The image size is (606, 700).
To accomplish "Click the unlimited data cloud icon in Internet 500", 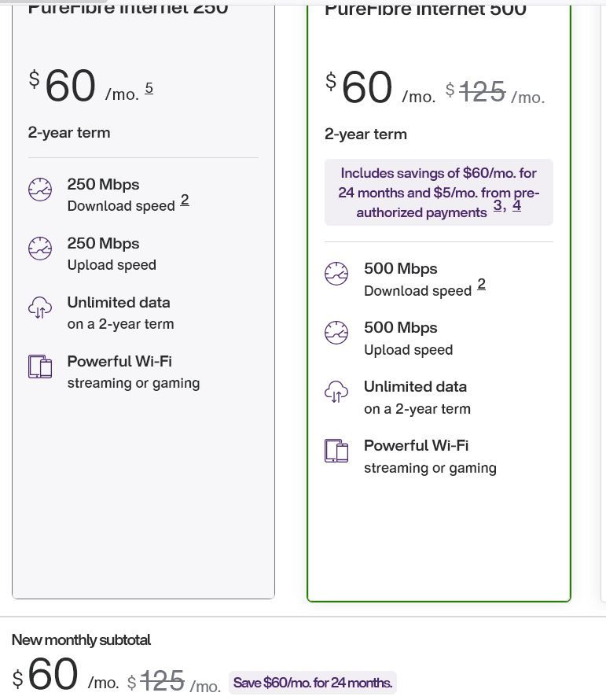I will click(x=336, y=392).
